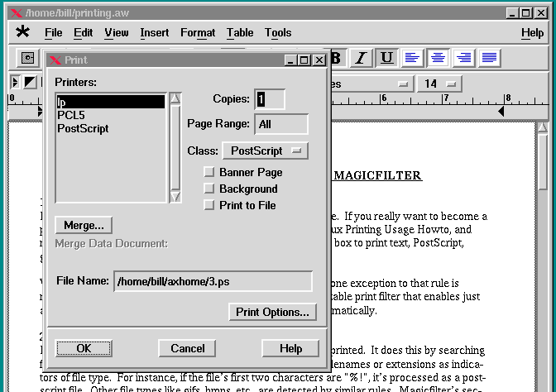Justify text alignment

tap(489, 58)
